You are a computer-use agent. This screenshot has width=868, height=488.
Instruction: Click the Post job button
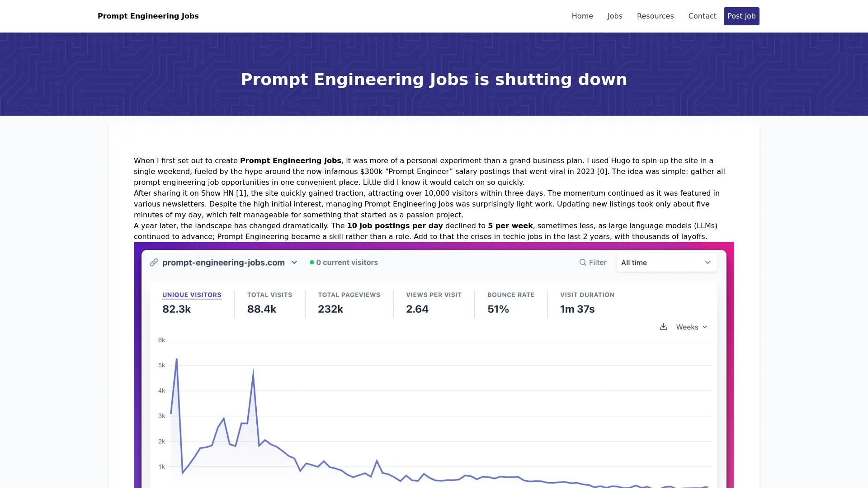click(741, 16)
